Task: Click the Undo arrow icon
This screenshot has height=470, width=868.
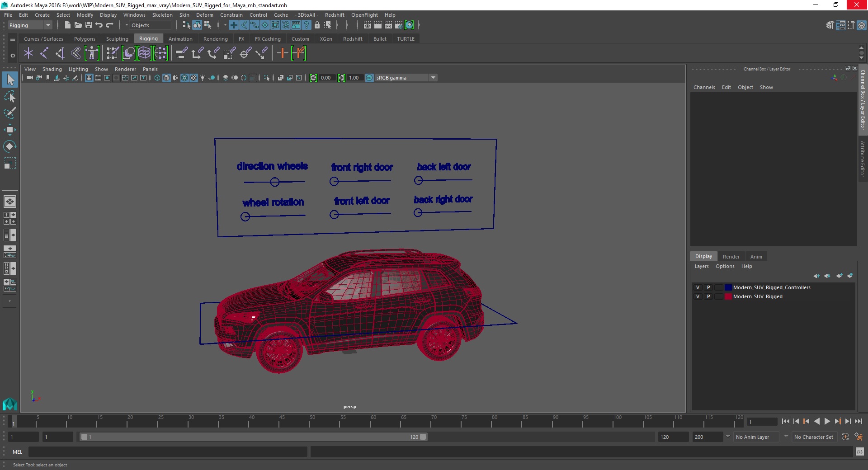Action: pyautogui.click(x=99, y=25)
